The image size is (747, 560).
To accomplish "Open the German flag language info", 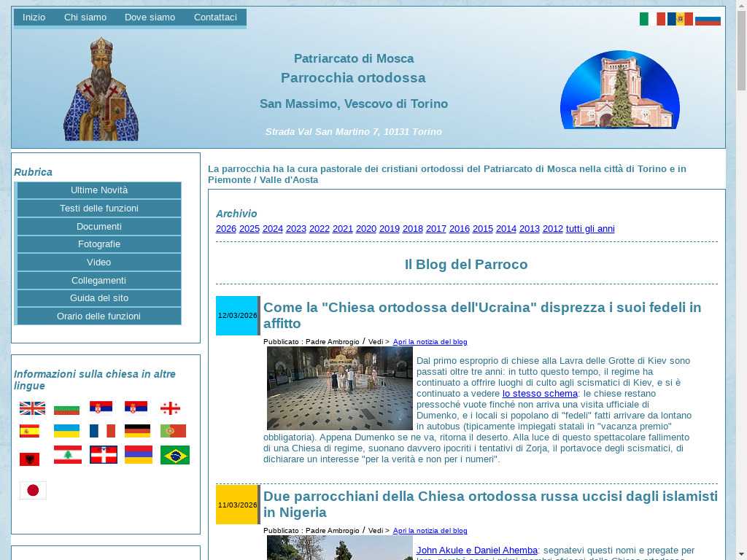I will pos(138,431).
